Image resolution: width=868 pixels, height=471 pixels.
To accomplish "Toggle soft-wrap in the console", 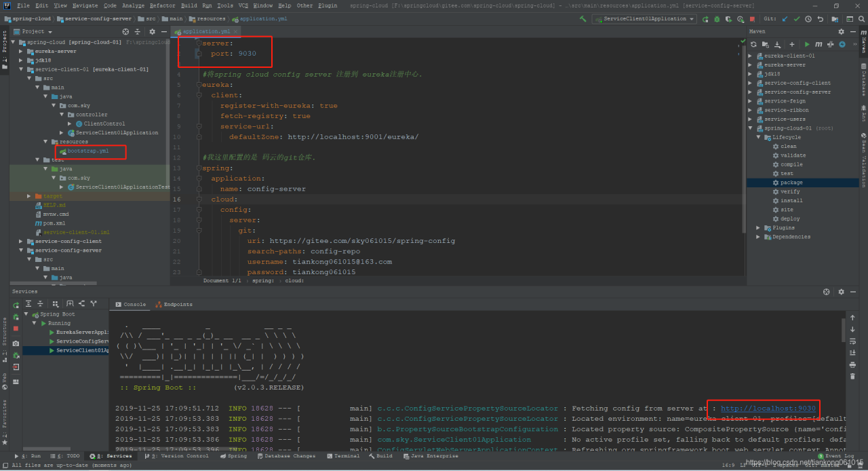I will (x=852, y=341).
